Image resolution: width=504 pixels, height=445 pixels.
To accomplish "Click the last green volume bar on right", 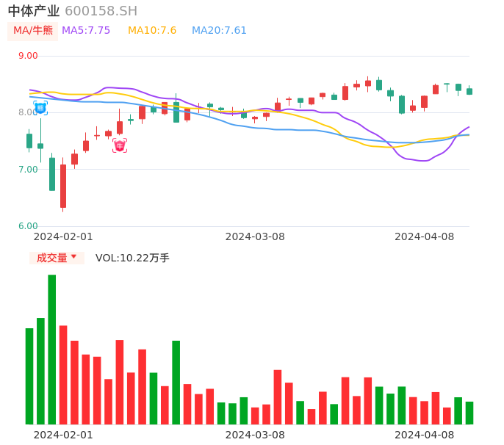I will 469,413.
